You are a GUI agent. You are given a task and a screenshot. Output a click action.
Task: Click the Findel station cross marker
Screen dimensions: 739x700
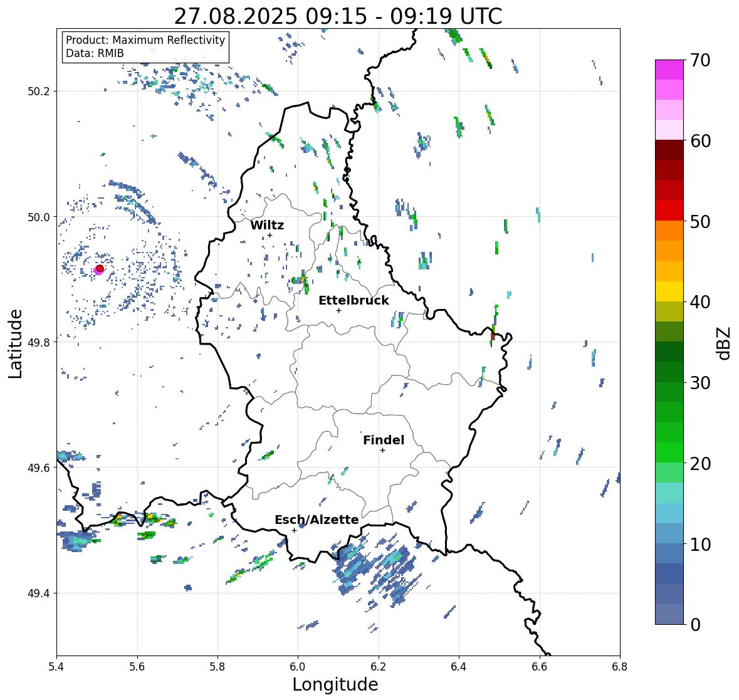382,451
